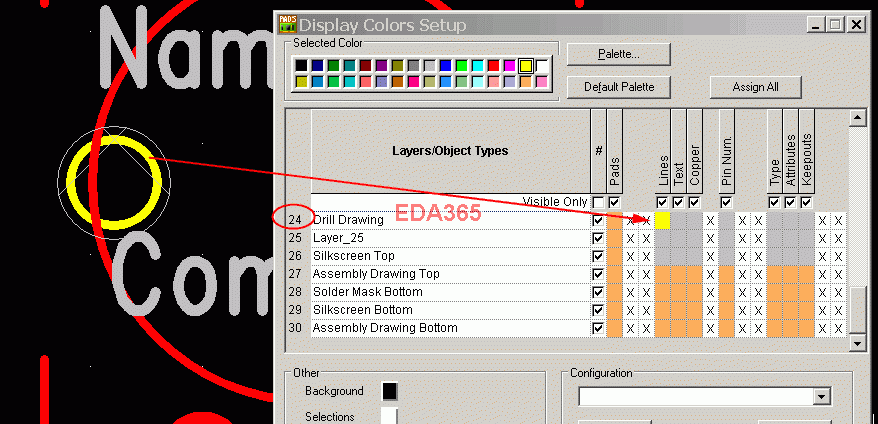Viewport: 878px width, 424px height.
Task: Click orange Pads cell of Drill Drawing row
Action: pos(614,220)
